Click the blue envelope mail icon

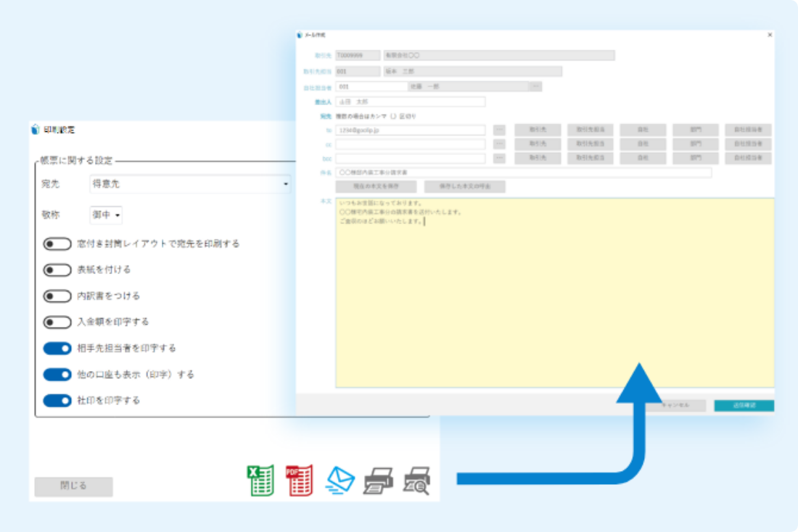[x=340, y=480]
